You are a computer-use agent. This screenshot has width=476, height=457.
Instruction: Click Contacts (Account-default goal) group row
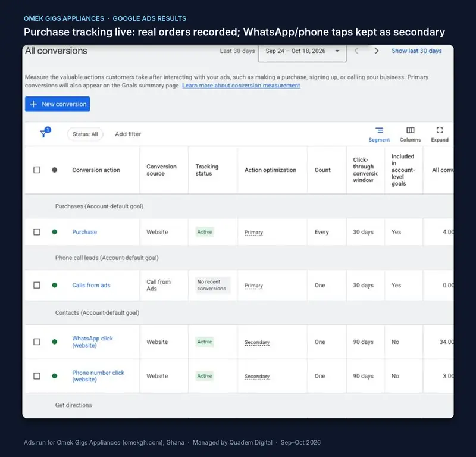coord(239,313)
